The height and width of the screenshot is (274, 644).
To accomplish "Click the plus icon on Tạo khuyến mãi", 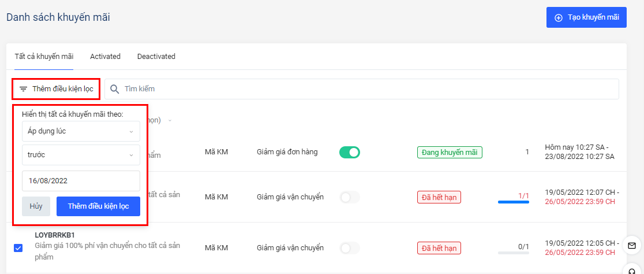I will [558, 17].
